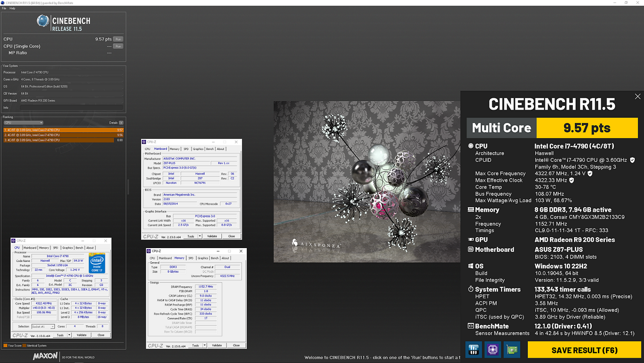Click the Memory section icon in BenchMate

point(470,210)
